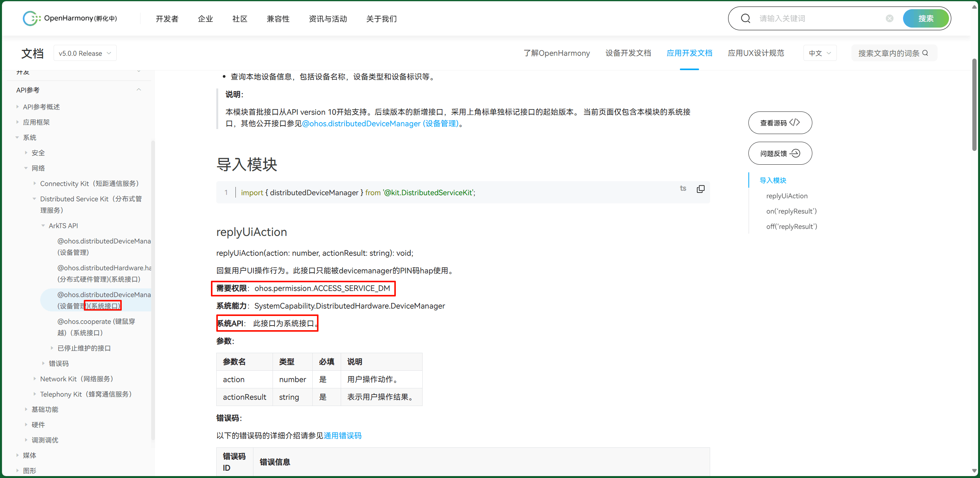Open 企业 menu

pyautogui.click(x=205, y=19)
